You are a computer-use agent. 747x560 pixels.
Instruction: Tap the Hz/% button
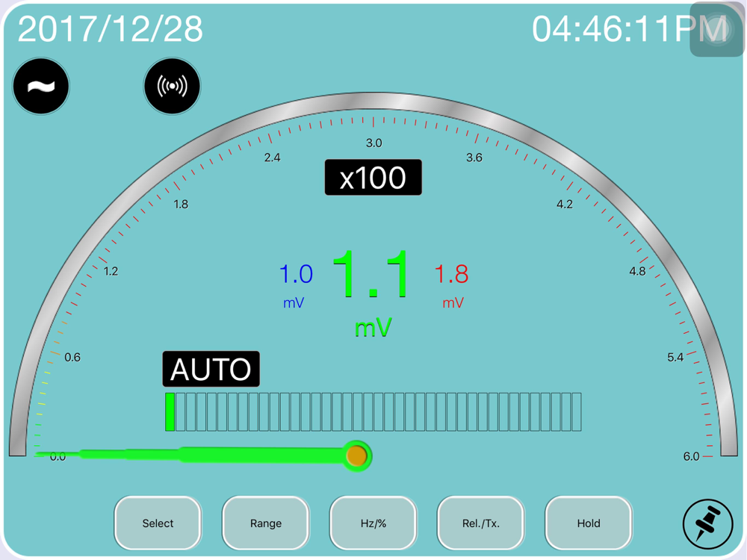(373, 523)
